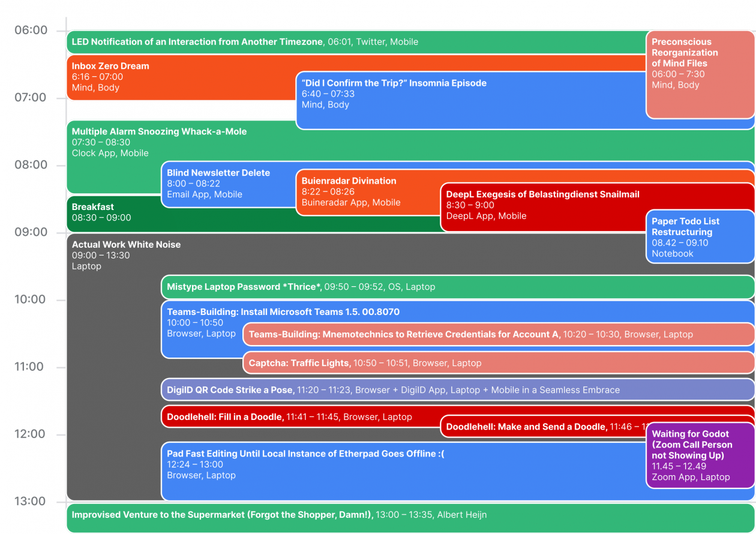Click the 09:00 time marker
The image size is (756, 534).
tap(31, 232)
